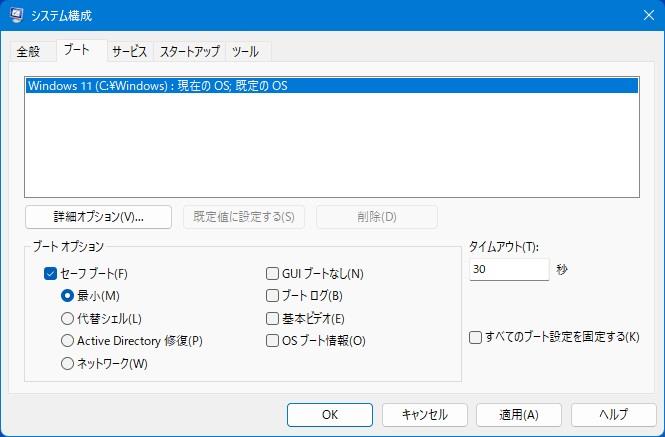Open the ツール tab
Viewport: 665px width, 437px height.
coord(247,52)
